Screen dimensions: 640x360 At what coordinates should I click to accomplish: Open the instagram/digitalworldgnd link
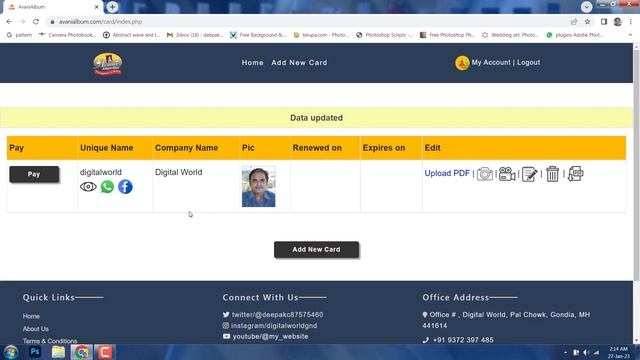[274, 326]
